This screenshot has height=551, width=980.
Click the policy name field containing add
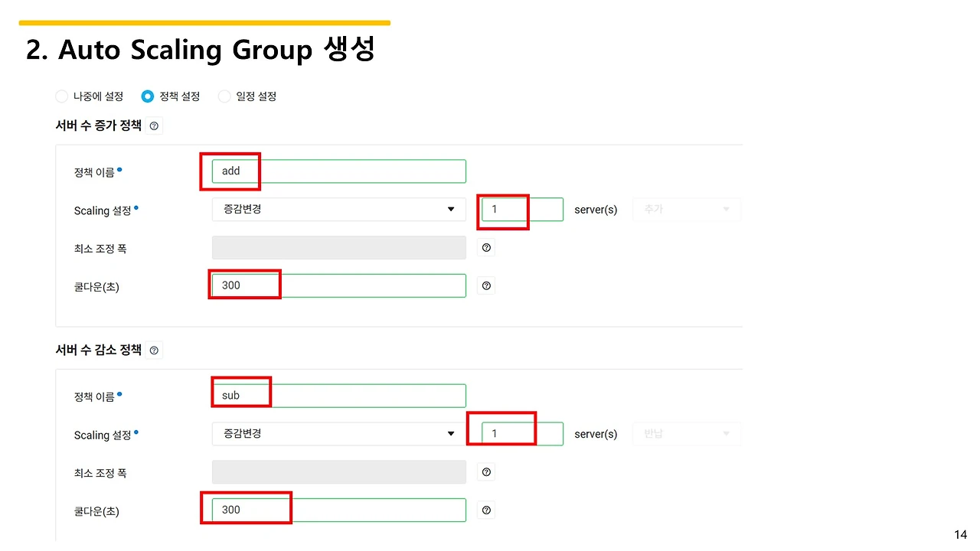pos(338,171)
